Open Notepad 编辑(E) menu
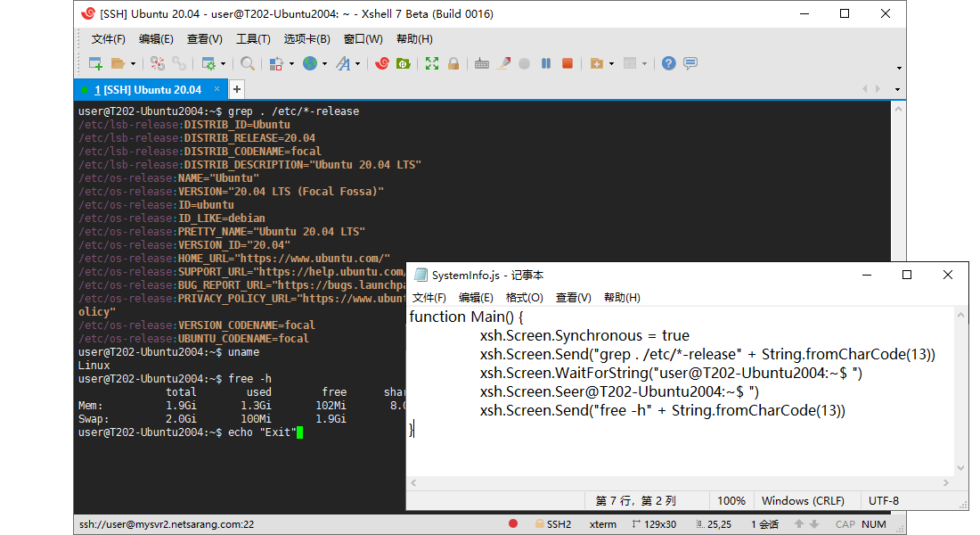The width and height of the screenshot is (980, 535). (x=476, y=297)
